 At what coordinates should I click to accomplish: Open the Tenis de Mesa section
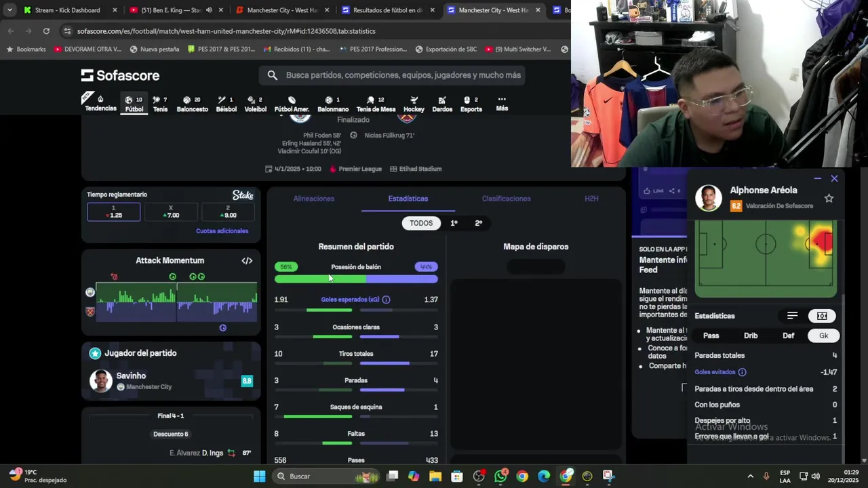[376, 103]
